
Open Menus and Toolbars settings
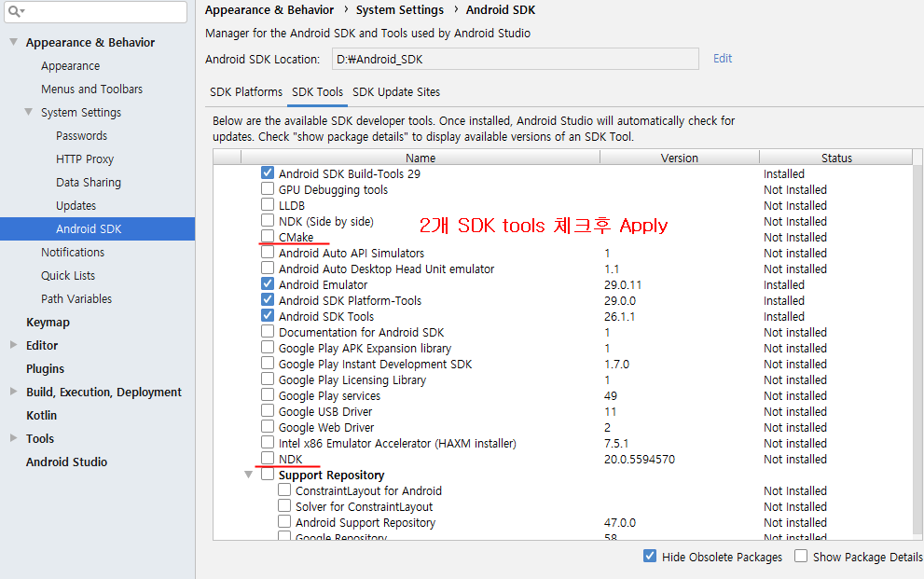click(x=92, y=89)
